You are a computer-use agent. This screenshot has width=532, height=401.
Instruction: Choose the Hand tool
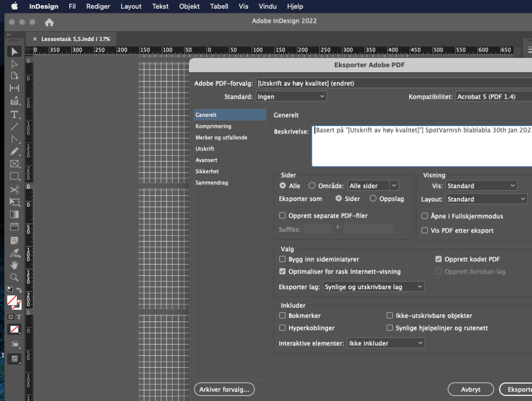(15, 265)
